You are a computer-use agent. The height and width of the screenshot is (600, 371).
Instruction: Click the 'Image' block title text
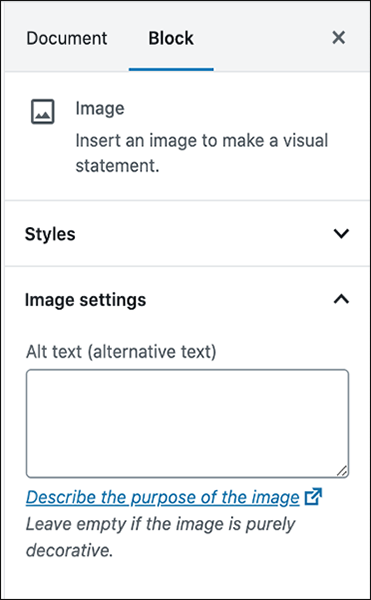100,109
